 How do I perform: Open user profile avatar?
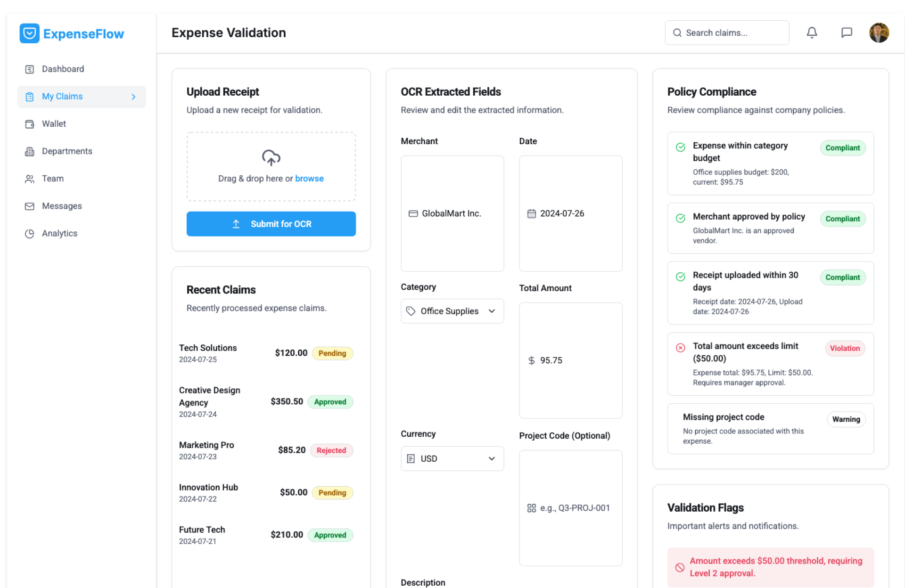(x=879, y=33)
